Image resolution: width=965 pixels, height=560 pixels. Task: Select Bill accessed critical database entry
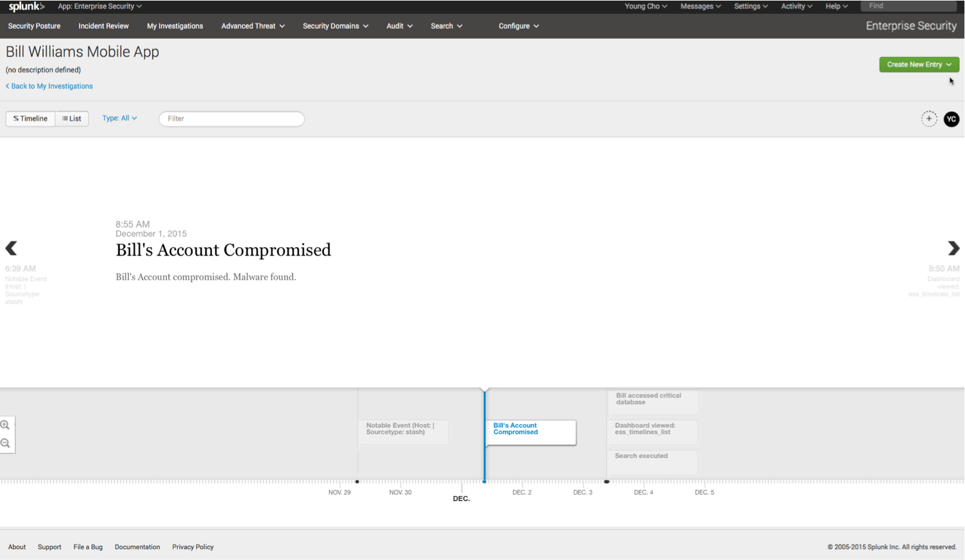coord(653,402)
